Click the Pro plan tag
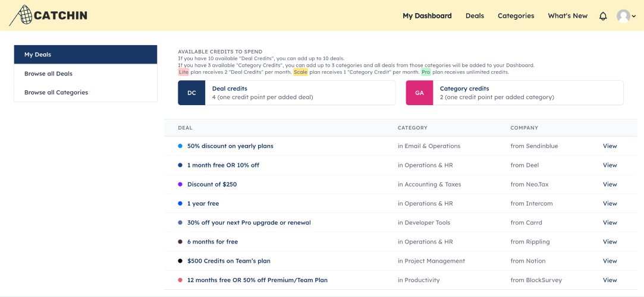Viewport: 644px width, 297px height. (x=426, y=72)
